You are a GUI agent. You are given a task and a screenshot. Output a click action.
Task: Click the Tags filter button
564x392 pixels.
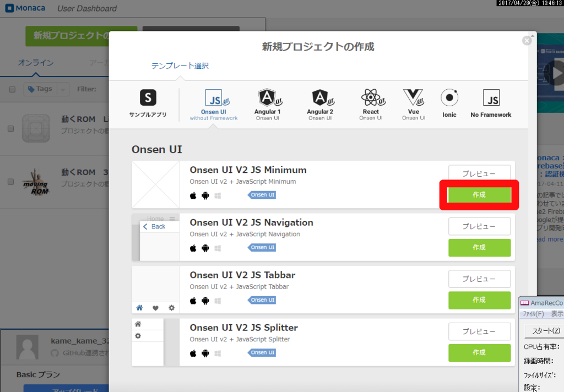click(x=40, y=89)
